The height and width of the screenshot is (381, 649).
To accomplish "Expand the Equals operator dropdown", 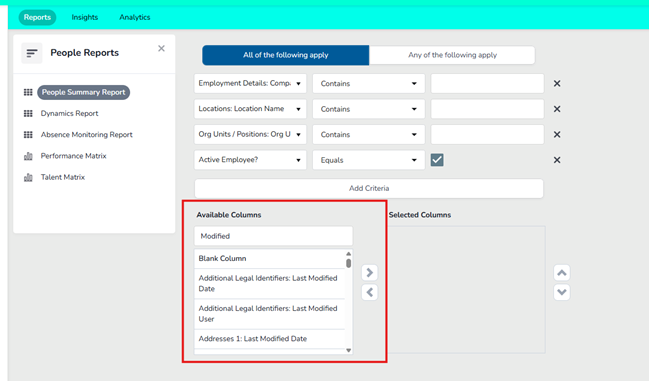I will [x=368, y=160].
